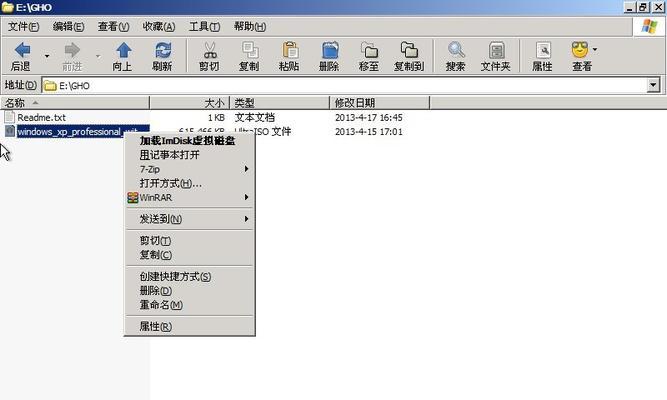Open the 帮助(H) menu
The width and height of the screenshot is (667, 400).
point(250,27)
